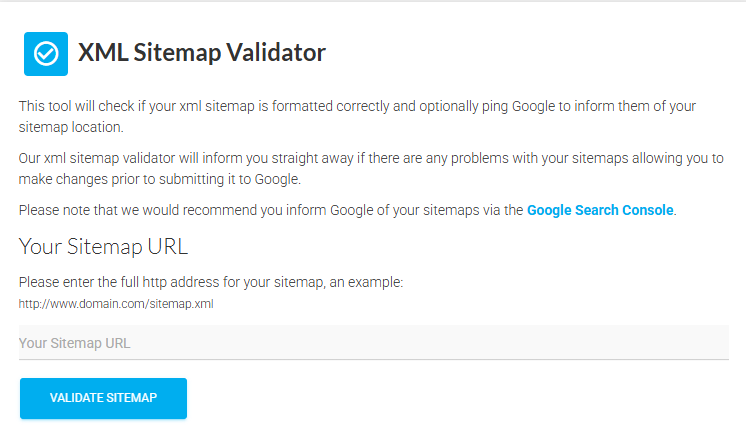Click the Validate Sitemap button
Viewport: 746px width, 428px height.
[x=103, y=398]
